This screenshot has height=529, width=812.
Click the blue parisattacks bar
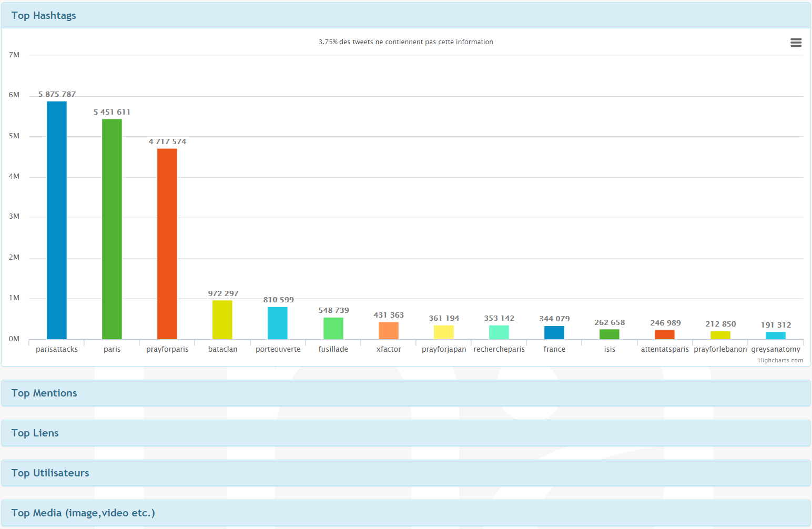[x=57, y=220]
